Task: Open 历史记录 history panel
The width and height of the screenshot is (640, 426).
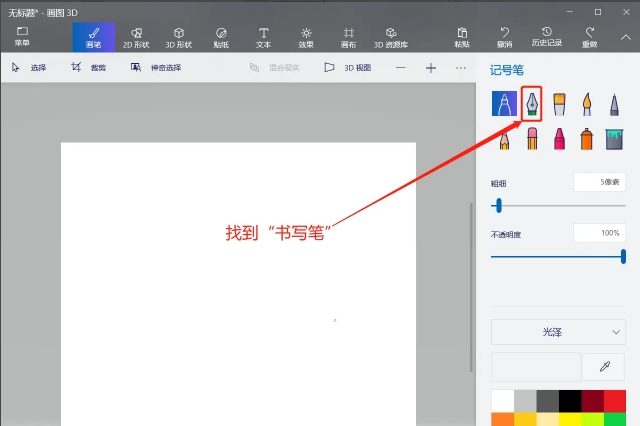Action: pos(547,37)
